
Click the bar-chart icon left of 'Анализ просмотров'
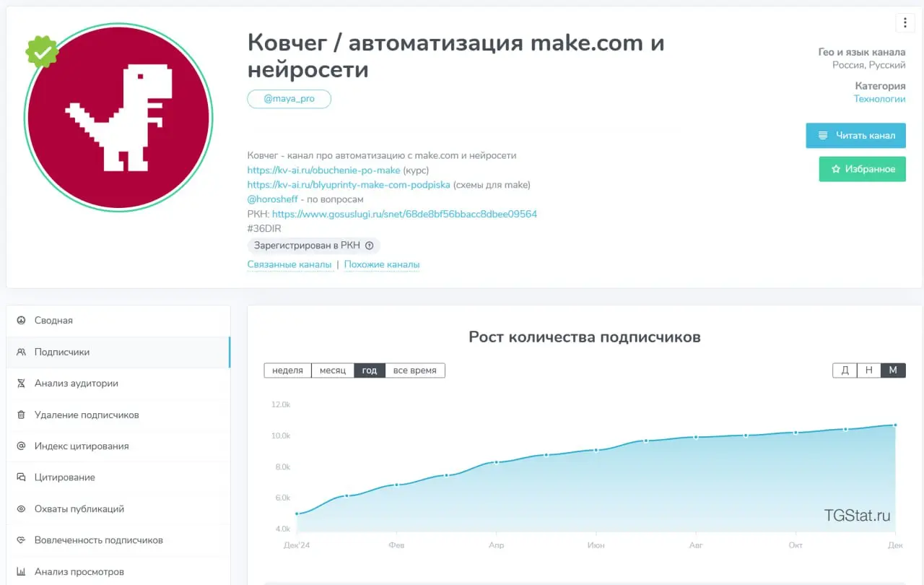coord(21,571)
